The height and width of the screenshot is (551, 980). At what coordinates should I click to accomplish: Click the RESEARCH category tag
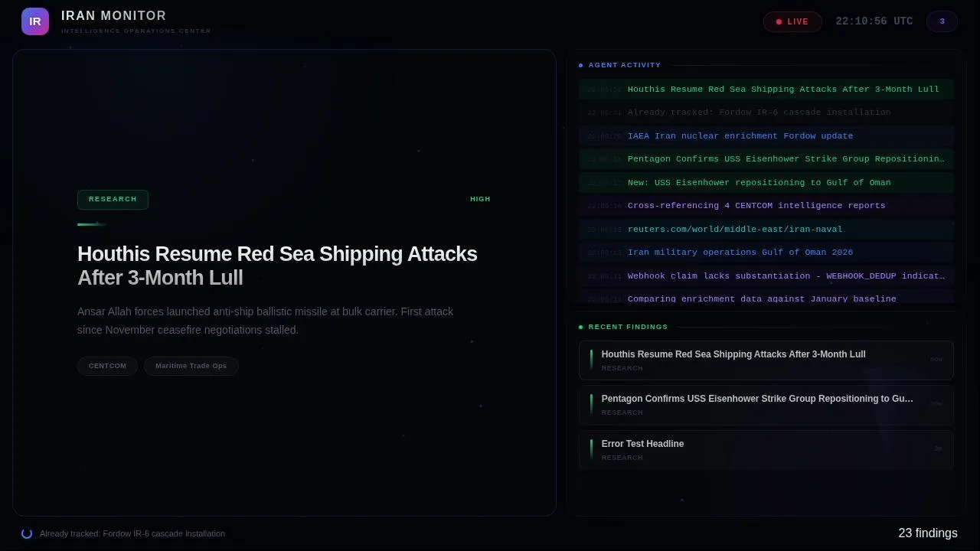(x=113, y=200)
